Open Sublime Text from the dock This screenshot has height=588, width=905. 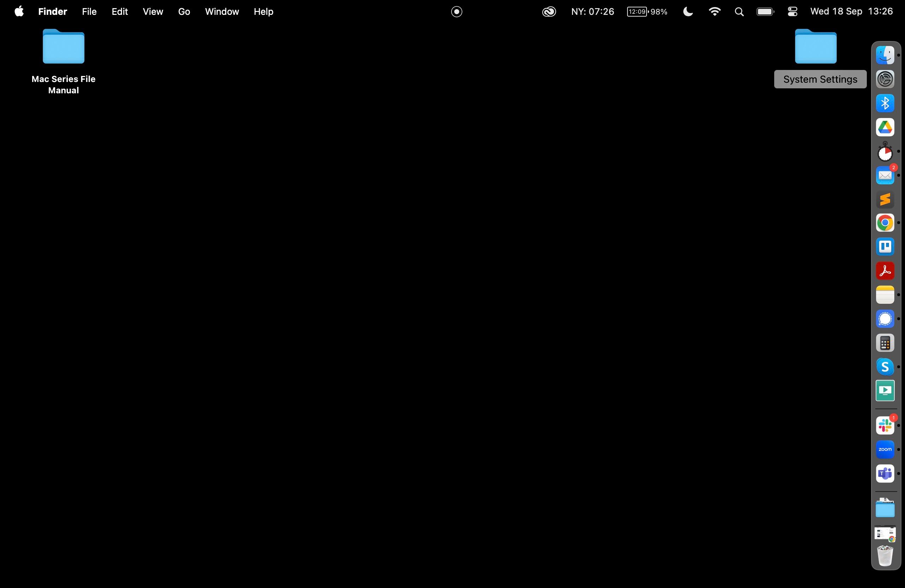(x=885, y=199)
